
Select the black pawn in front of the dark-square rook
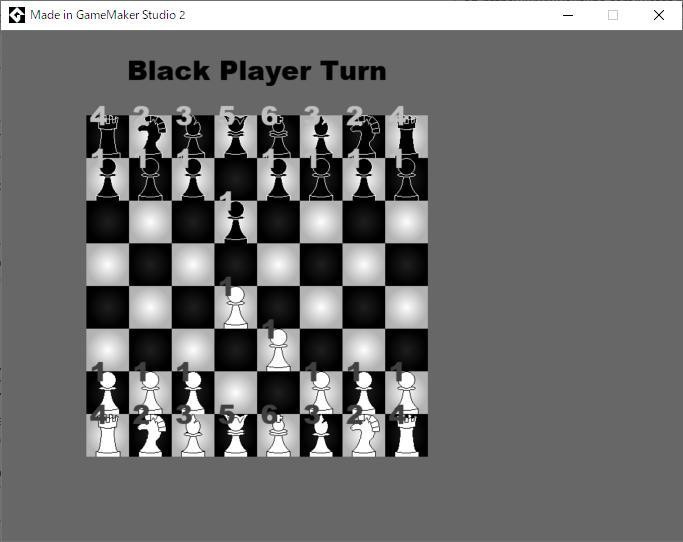(108, 179)
